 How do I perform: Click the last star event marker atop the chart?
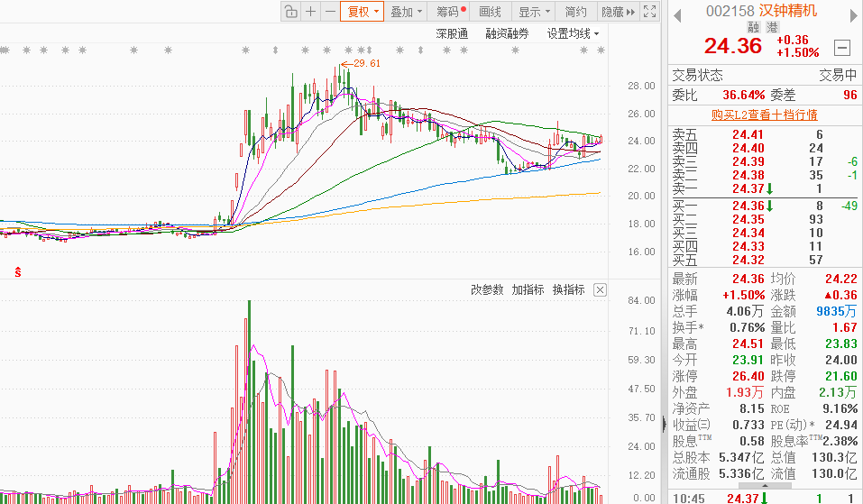(x=601, y=50)
